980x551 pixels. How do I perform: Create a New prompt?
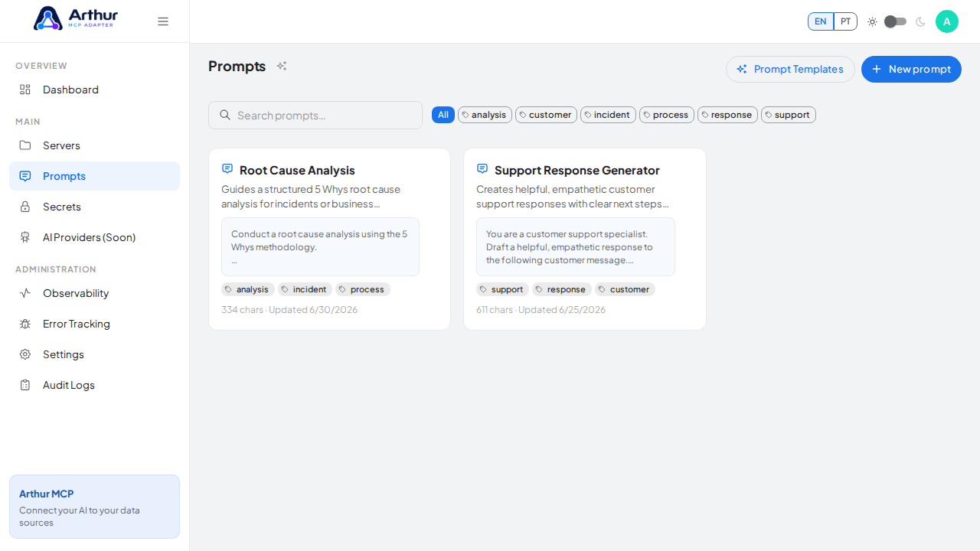[x=911, y=69]
